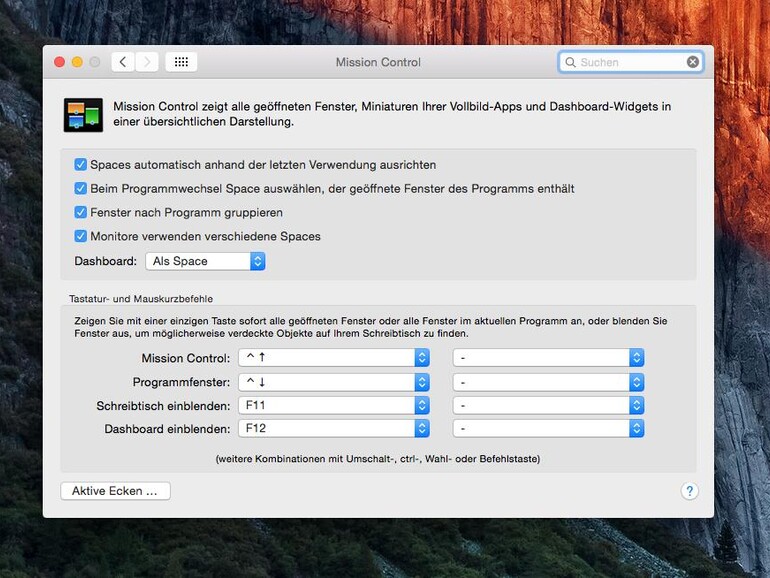Show all preferences via grid icon
Viewport: 770px width, 578px height.
(181, 62)
